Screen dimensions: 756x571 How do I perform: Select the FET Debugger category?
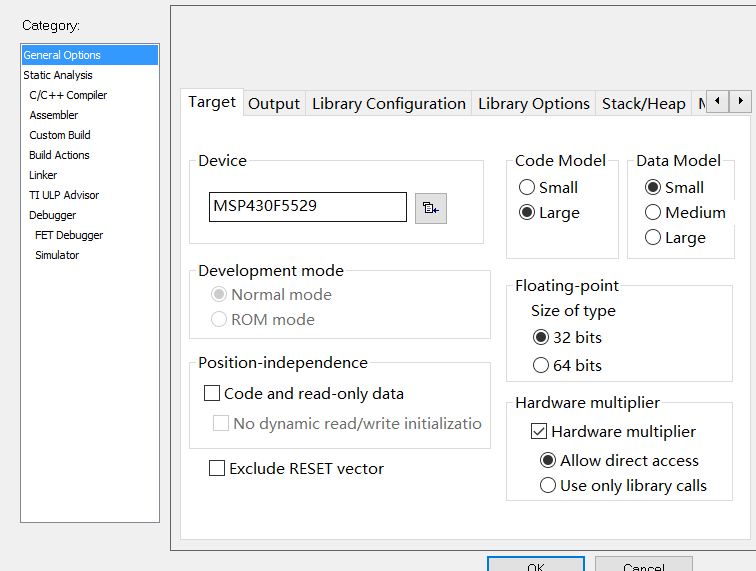pos(69,235)
